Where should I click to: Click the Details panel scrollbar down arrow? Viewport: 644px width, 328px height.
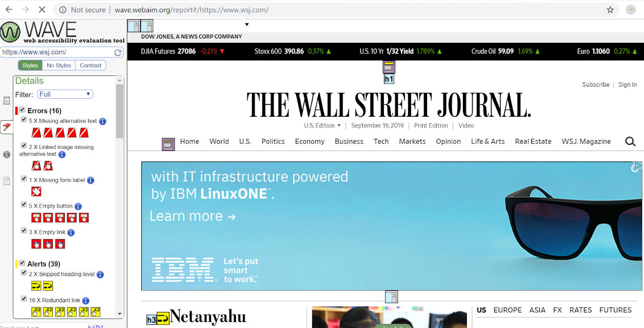[119, 313]
